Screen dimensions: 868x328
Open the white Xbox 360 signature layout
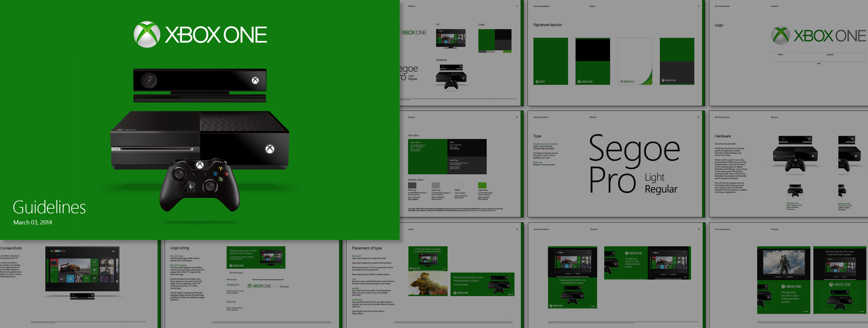pyautogui.click(x=635, y=61)
